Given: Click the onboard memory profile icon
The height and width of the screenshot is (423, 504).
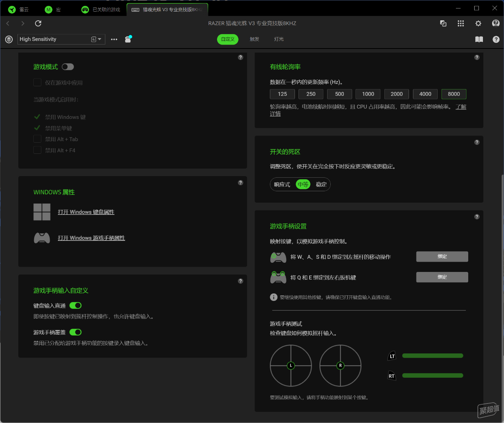Looking at the screenshot, I should [x=128, y=39].
